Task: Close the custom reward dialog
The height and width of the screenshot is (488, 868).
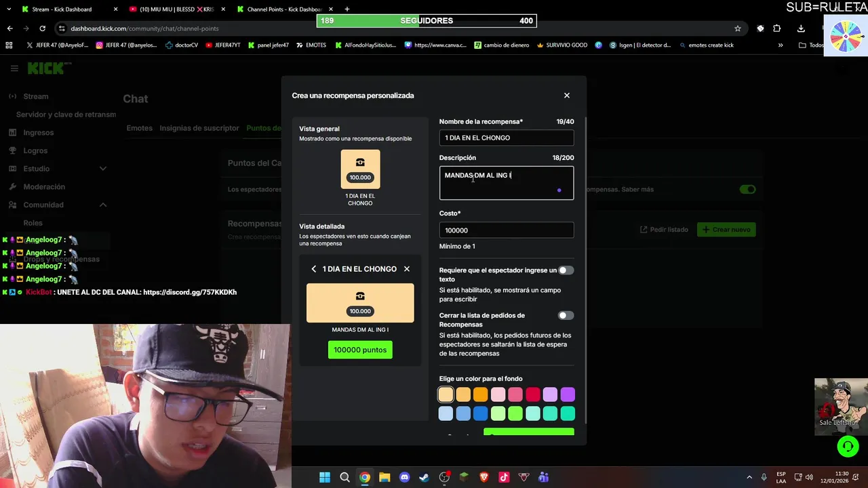Action: 567,96
